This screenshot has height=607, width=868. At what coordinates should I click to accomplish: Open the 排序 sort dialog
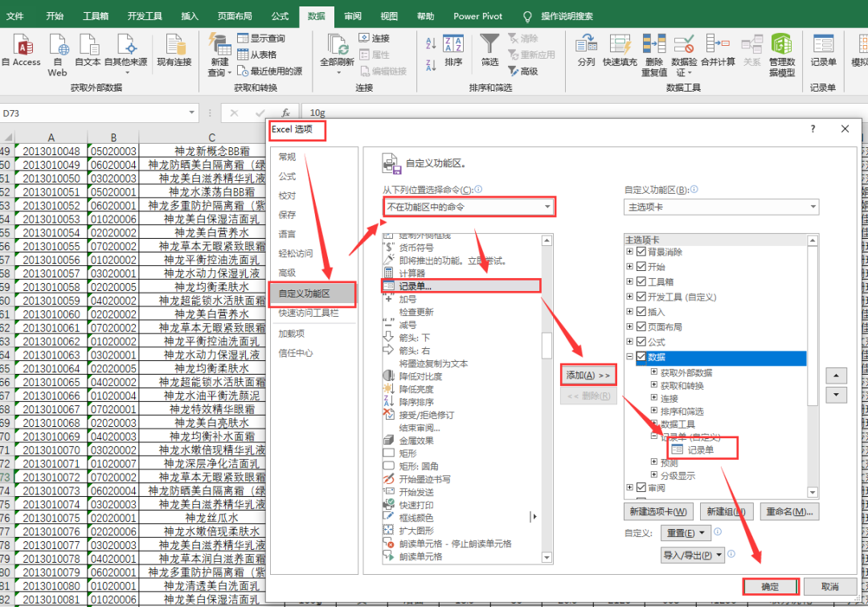point(453,51)
